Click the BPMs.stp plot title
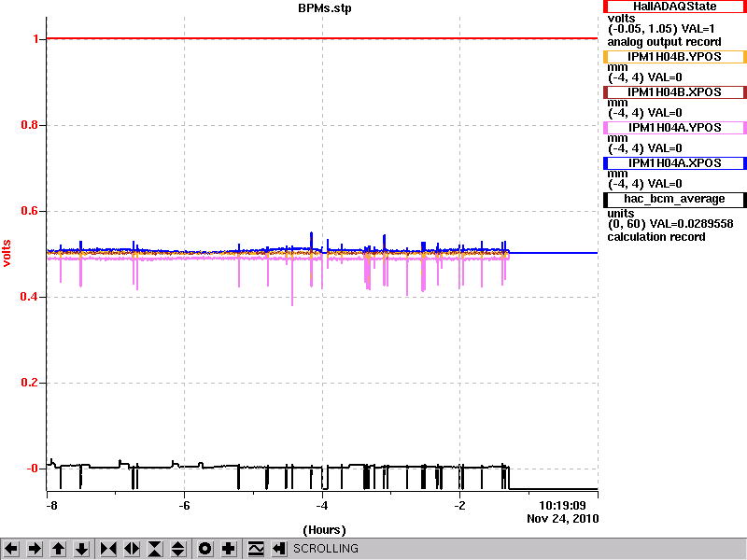747x560 pixels. [325, 8]
